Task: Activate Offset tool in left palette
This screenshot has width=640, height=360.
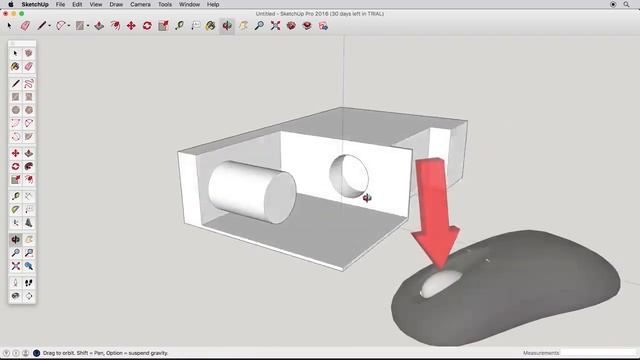Action: point(29,179)
